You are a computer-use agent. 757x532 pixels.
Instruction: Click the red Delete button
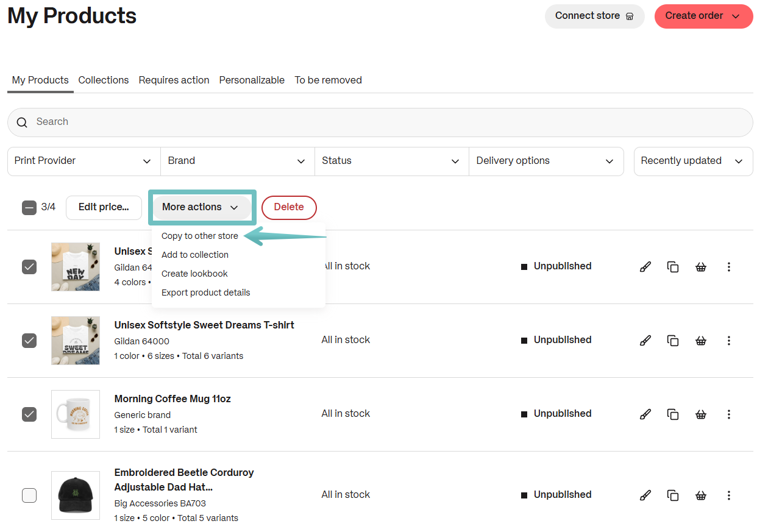point(289,207)
